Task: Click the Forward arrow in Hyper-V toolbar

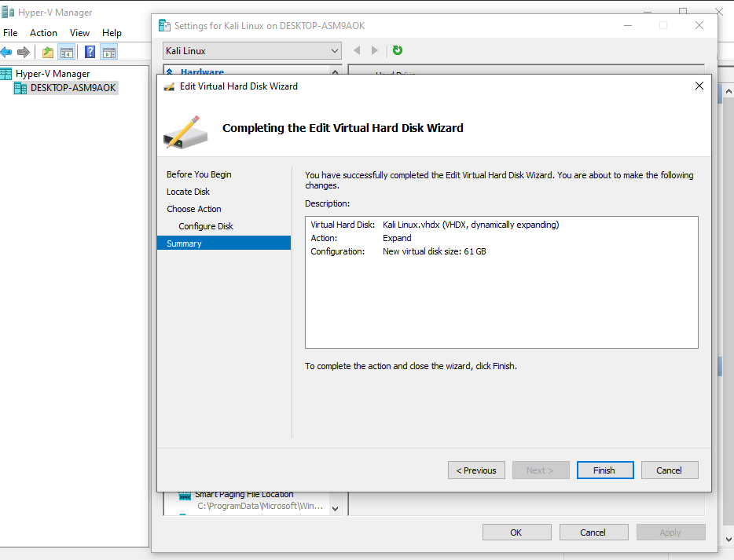Action: click(x=24, y=52)
